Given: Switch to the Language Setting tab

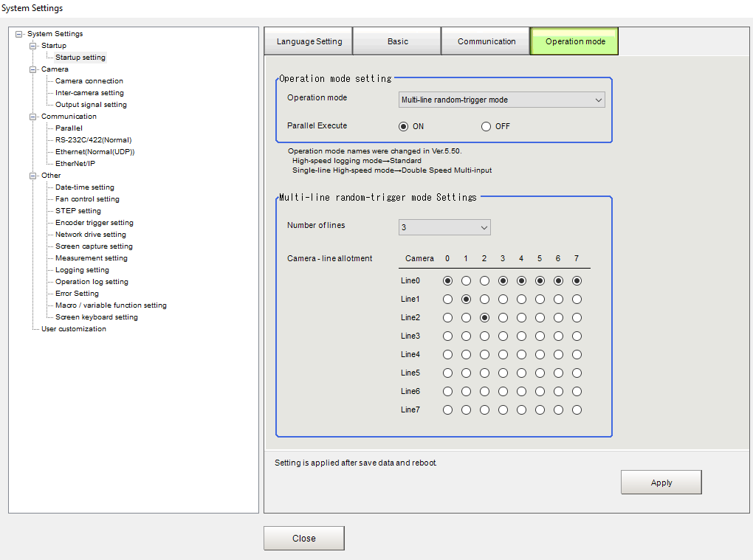Looking at the screenshot, I should [309, 41].
